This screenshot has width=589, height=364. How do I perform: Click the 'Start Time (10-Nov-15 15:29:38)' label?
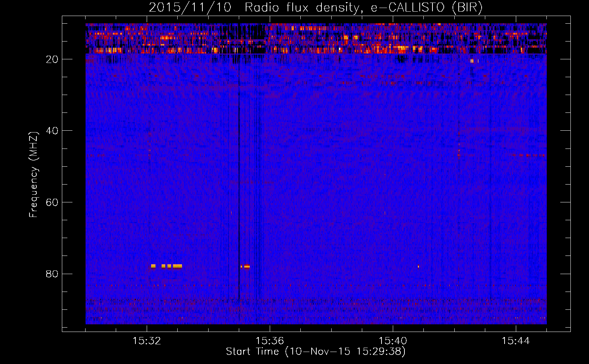click(x=316, y=352)
